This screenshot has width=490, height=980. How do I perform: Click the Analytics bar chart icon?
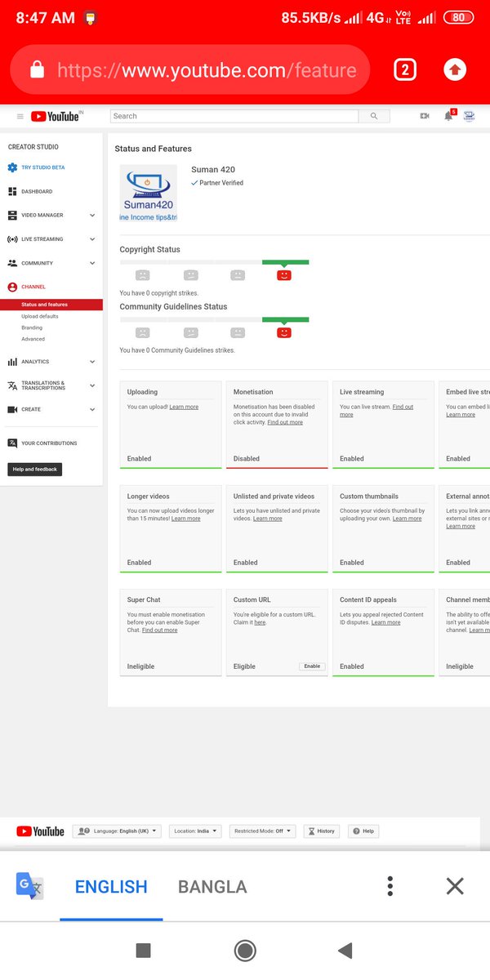pyautogui.click(x=12, y=362)
